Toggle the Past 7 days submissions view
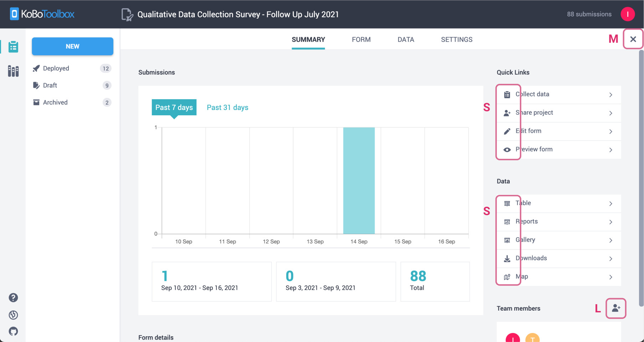Screen dimensions: 644x342 point(174,107)
